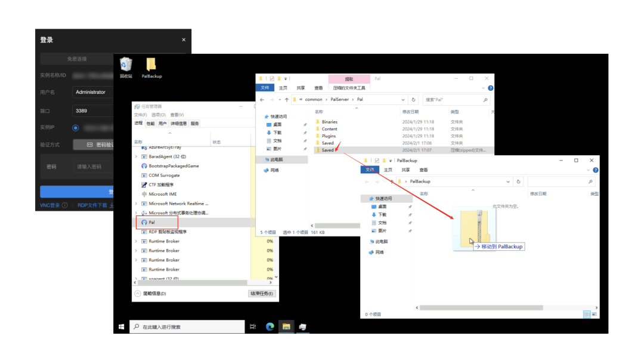The width and height of the screenshot is (644, 363).
Task: Open Task View from the taskbar
Action: (253, 327)
